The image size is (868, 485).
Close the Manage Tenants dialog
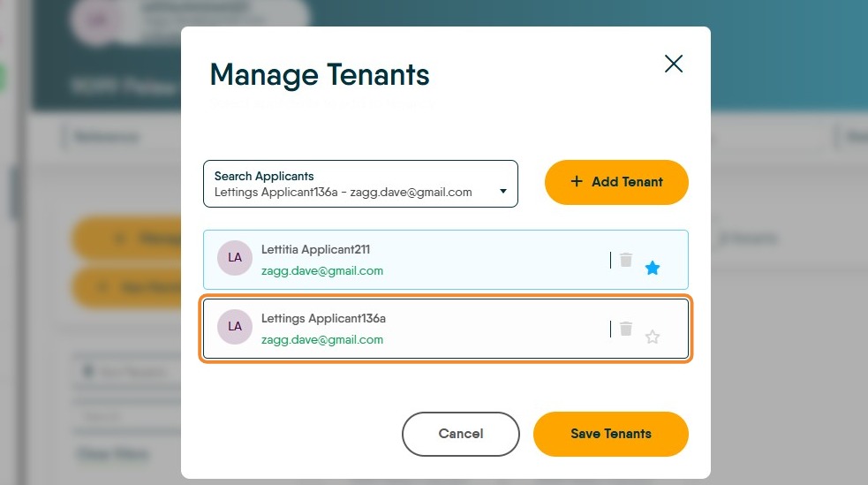pyautogui.click(x=674, y=64)
